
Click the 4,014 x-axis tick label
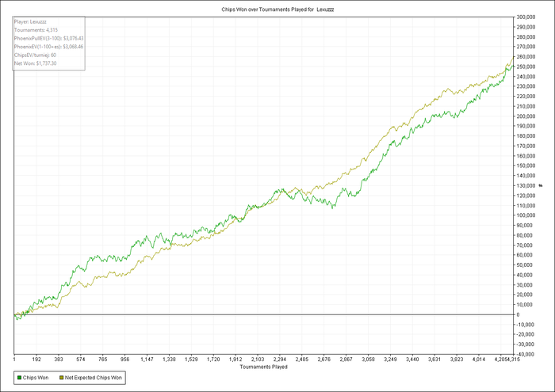[479, 360]
